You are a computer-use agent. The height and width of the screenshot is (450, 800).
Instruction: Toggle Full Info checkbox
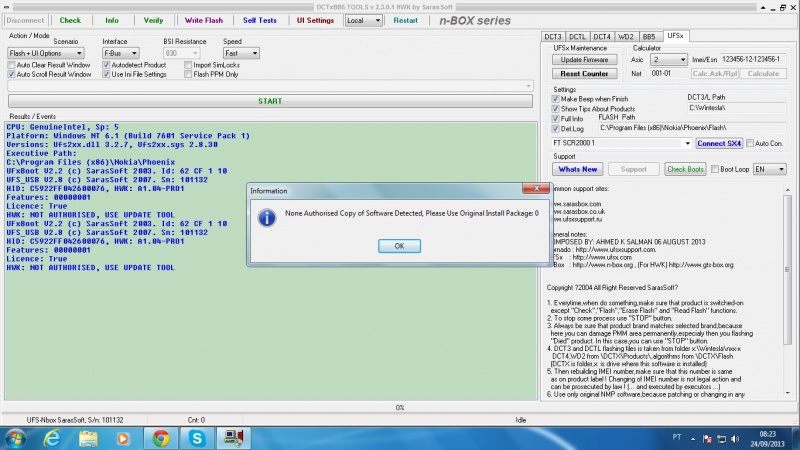[555, 119]
